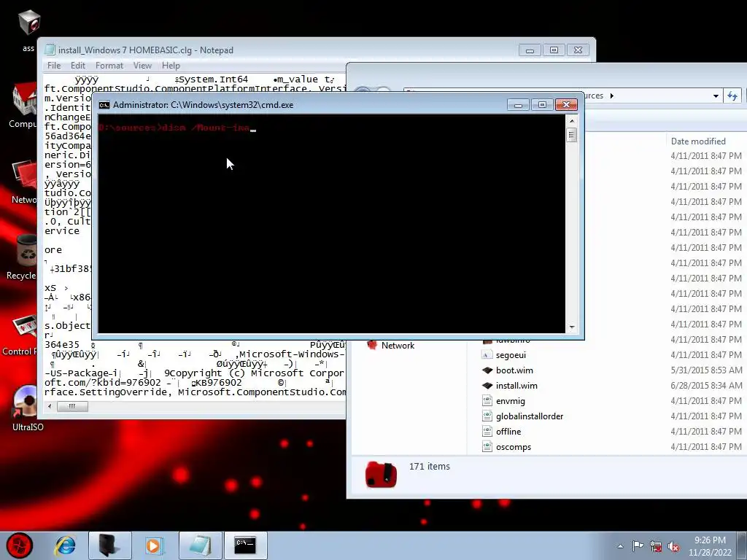The width and height of the screenshot is (747, 560).
Task: Select the offline file in Explorer
Action: [x=502, y=432]
